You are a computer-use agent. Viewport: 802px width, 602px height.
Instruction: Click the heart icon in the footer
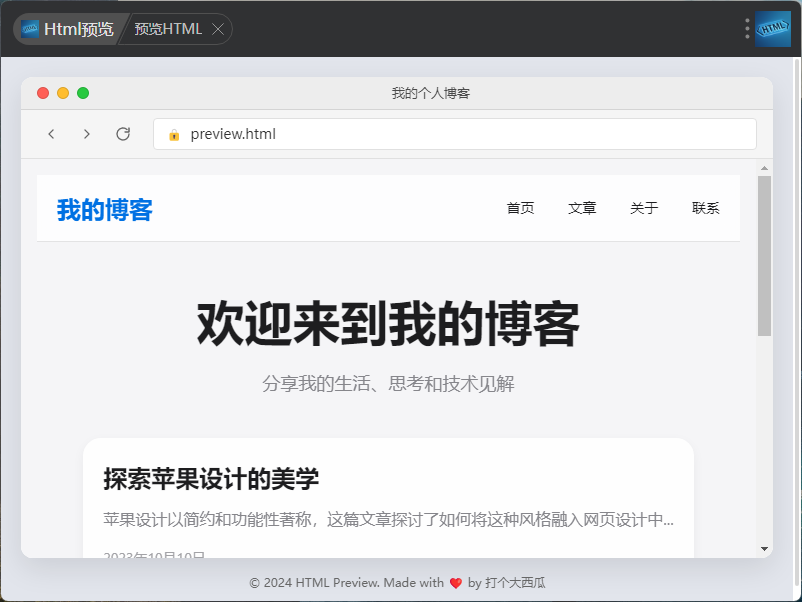click(x=456, y=583)
